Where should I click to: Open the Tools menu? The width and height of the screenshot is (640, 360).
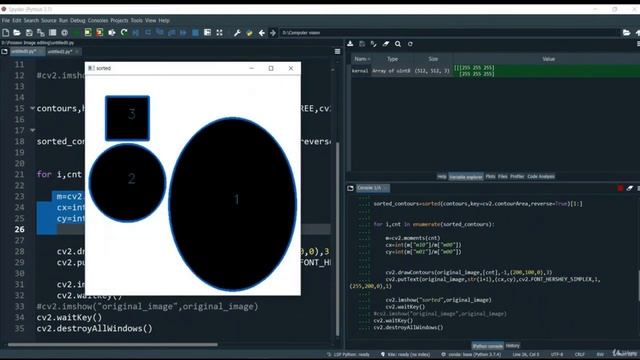pos(137,20)
